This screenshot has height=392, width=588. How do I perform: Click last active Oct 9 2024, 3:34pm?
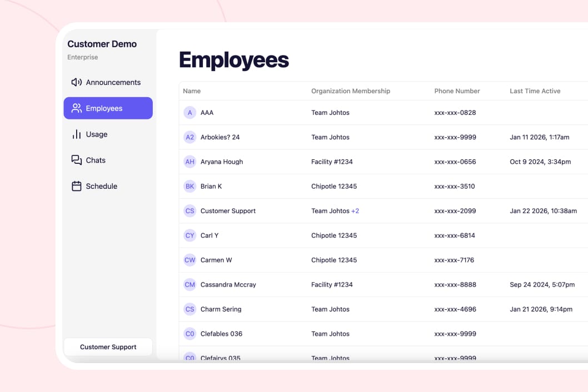[540, 162]
